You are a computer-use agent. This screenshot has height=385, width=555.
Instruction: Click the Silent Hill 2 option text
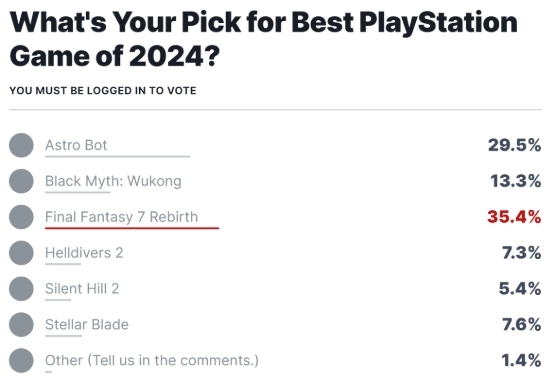(x=82, y=289)
